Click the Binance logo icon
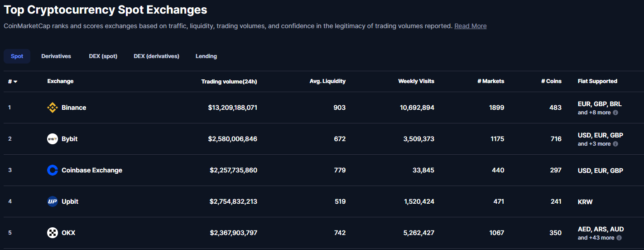Viewport: 644px width, 250px height. [x=53, y=108]
